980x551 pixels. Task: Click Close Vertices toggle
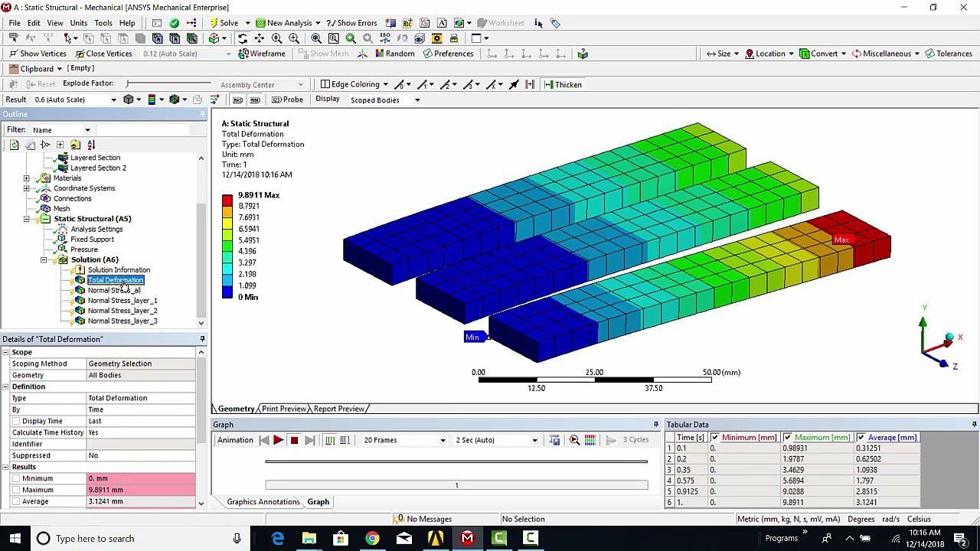click(x=103, y=54)
